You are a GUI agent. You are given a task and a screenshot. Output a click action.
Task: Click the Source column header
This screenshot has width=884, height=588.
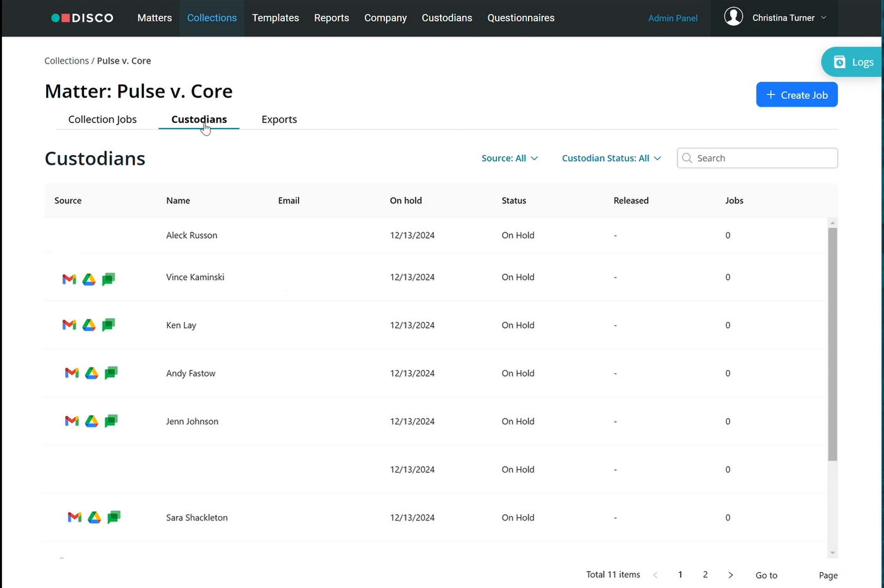click(x=68, y=201)
